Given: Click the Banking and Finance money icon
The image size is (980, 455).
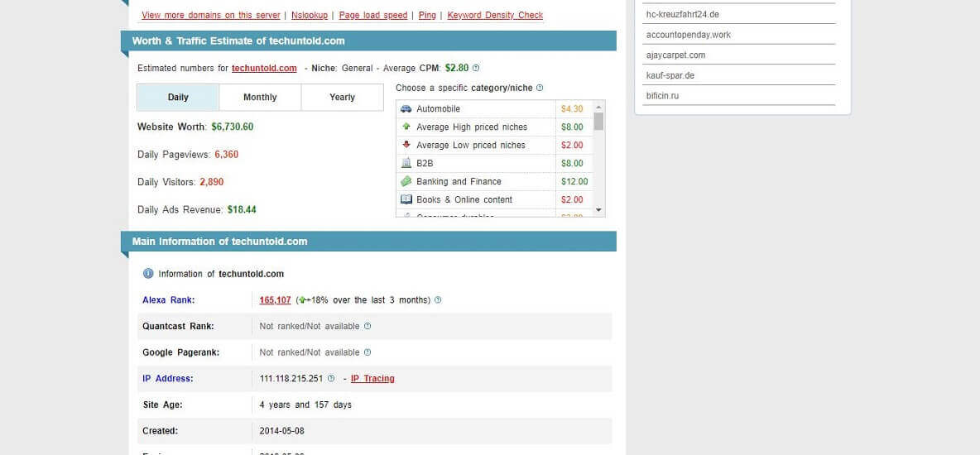Looking at the screenshot, I should (406, 182).
